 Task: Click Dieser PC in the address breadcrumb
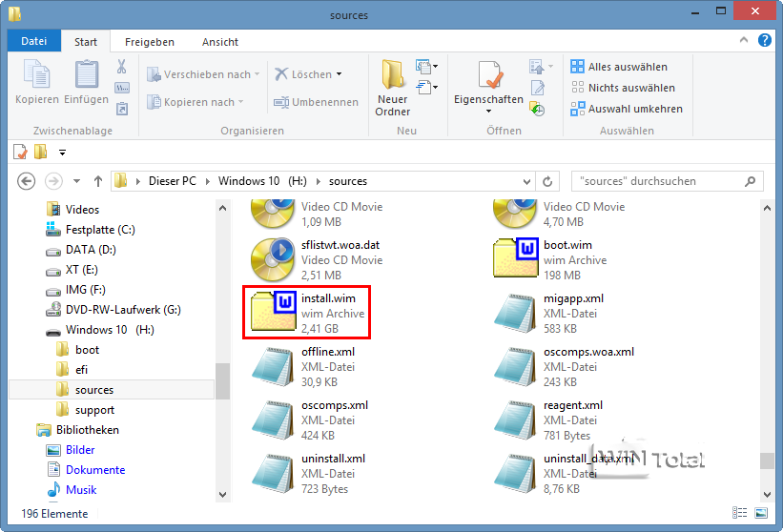pyautogui.click(x=173, y=181)
